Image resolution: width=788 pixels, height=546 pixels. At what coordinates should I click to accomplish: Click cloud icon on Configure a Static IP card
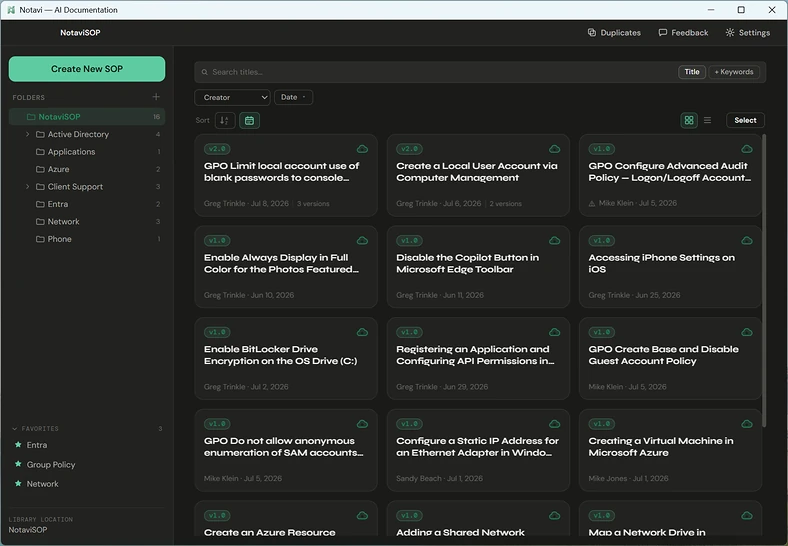coord(555,424)
